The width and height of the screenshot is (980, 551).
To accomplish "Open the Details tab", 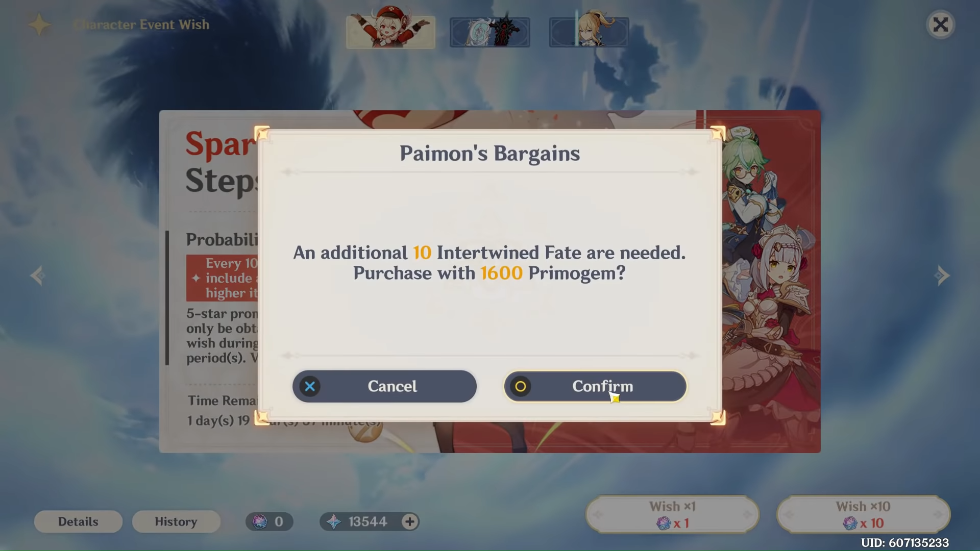I will 78,521.
